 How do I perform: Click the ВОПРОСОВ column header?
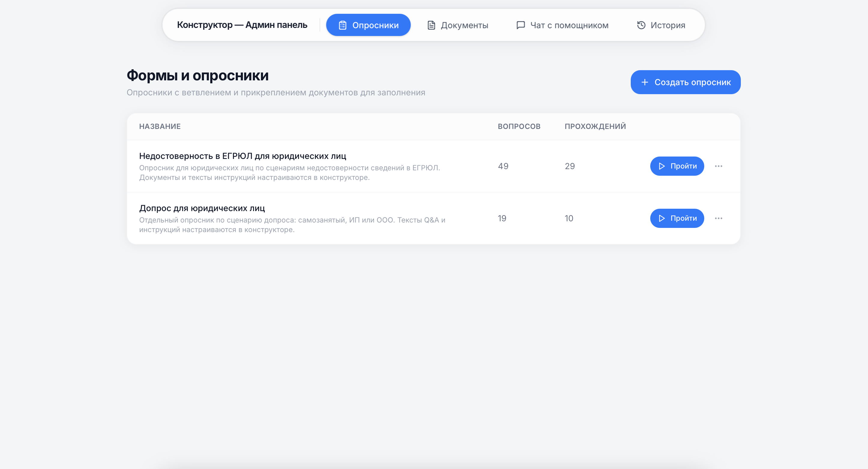pos(519,126)
